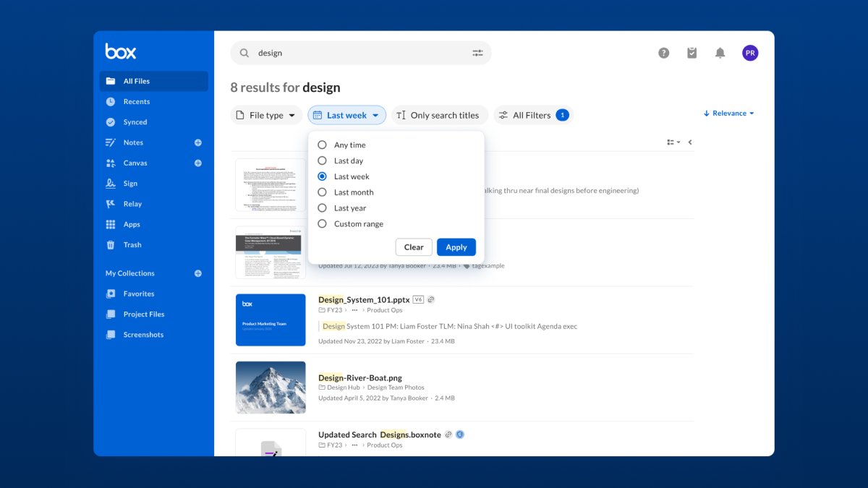Open the notifications bell
Screen dimensions: 868x488
click(720, 52)
